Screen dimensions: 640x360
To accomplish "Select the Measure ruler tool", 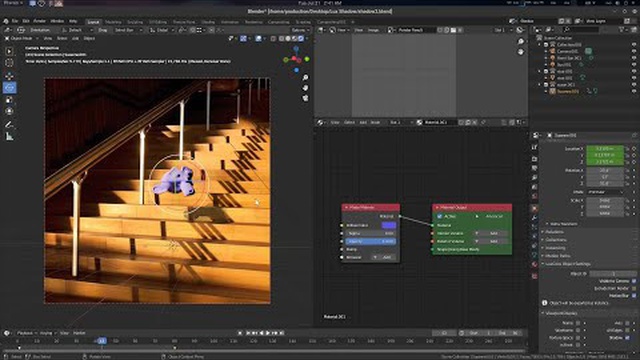I will coord(9,137).
